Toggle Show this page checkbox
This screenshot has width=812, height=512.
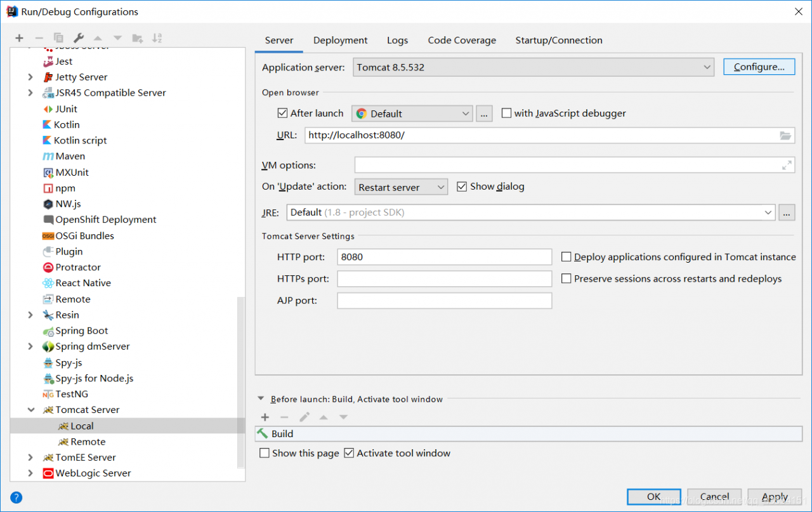pos(265,453)
